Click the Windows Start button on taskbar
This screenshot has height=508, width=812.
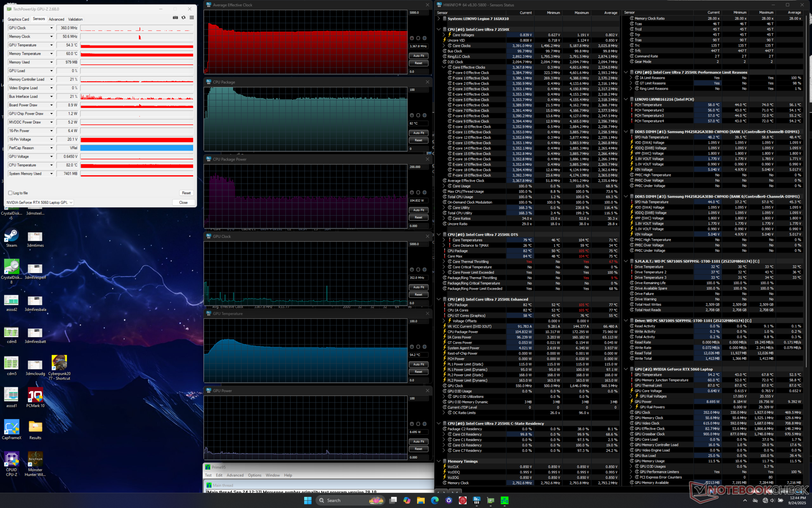pyautogui.click(x=307, y=500)
